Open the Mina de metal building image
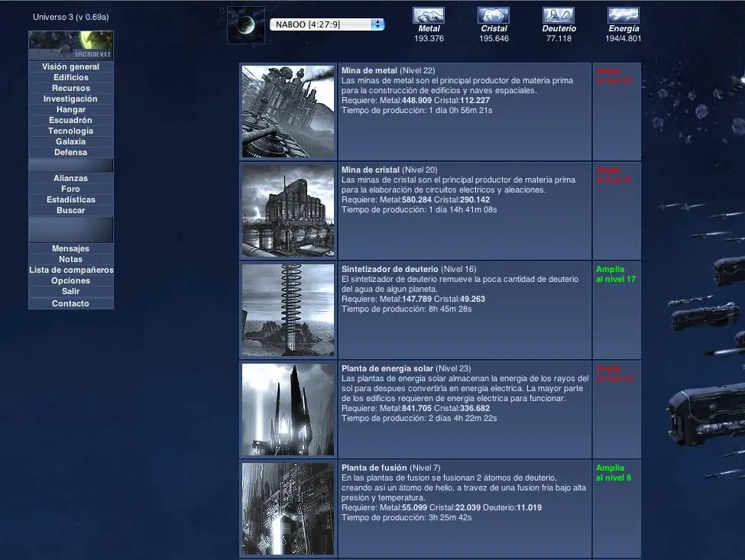This screenshot has height=560, width=745. click(288, 112)
